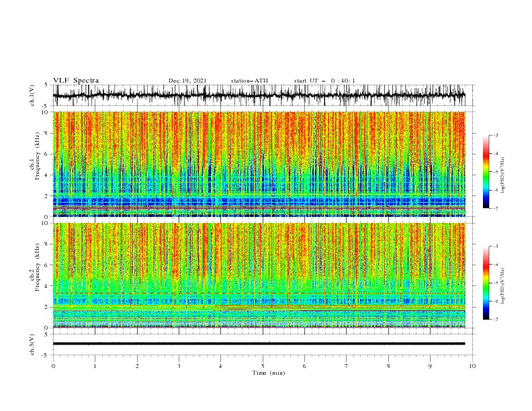Click the "-3" tick on ch.1 colorbar
This screenshot has width=532, height=411.
click(495, 135)
